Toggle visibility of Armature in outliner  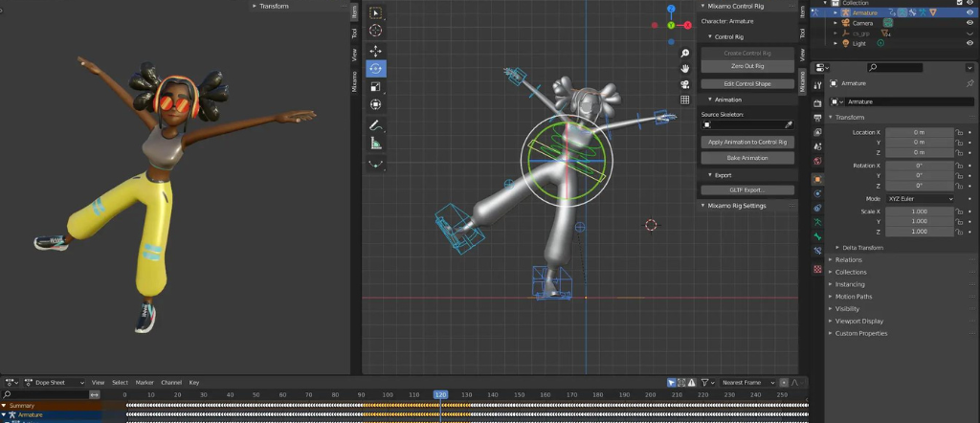click(969, 12)
